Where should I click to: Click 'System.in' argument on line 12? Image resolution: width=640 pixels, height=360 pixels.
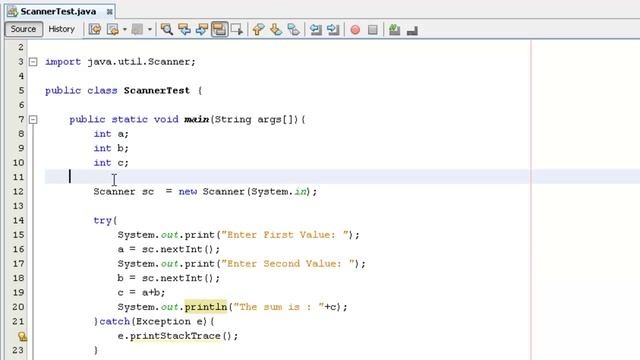(x=278, y=191)
